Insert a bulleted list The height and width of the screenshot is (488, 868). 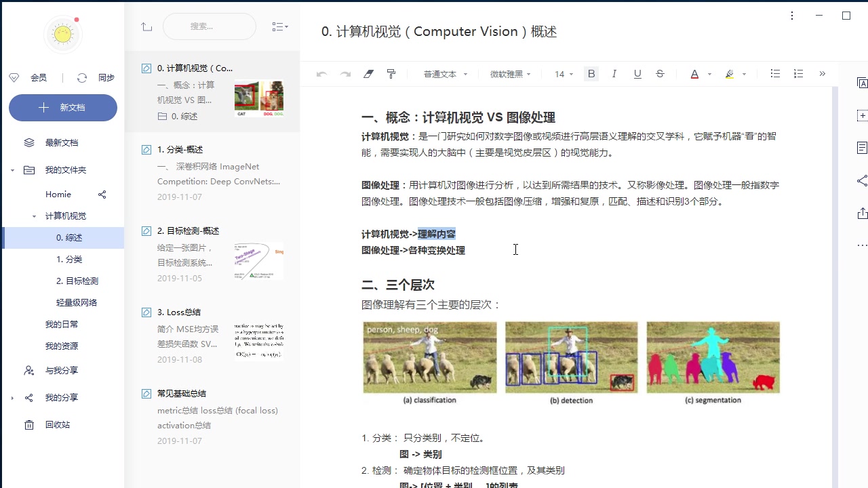coord(775,74)
